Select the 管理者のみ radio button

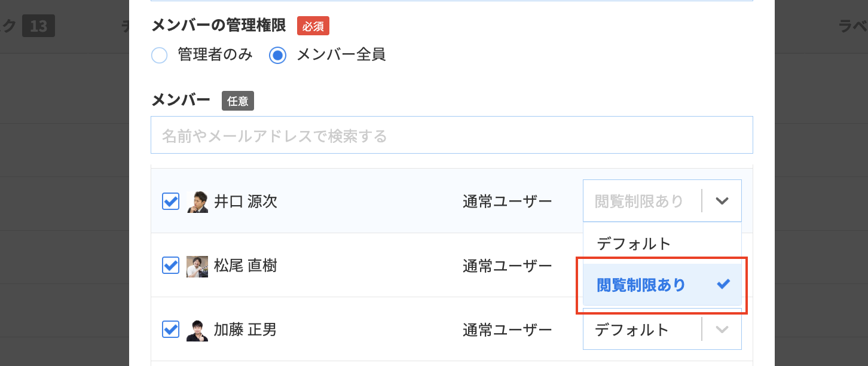coord(159,56)
